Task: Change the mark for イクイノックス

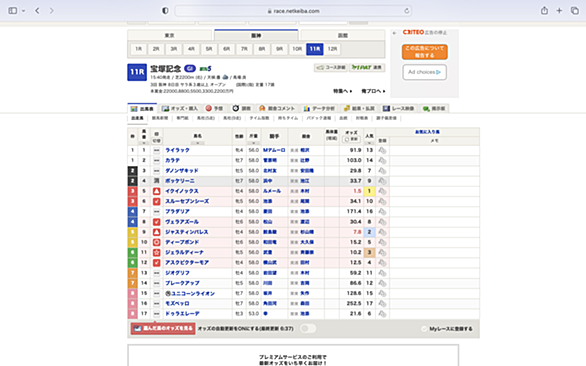Action: point(157,191)
